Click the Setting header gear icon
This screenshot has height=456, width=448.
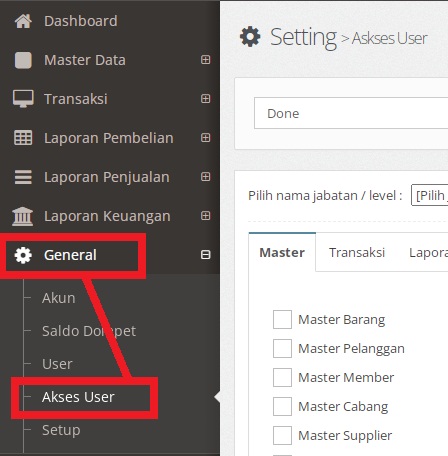tap(250, 37)
